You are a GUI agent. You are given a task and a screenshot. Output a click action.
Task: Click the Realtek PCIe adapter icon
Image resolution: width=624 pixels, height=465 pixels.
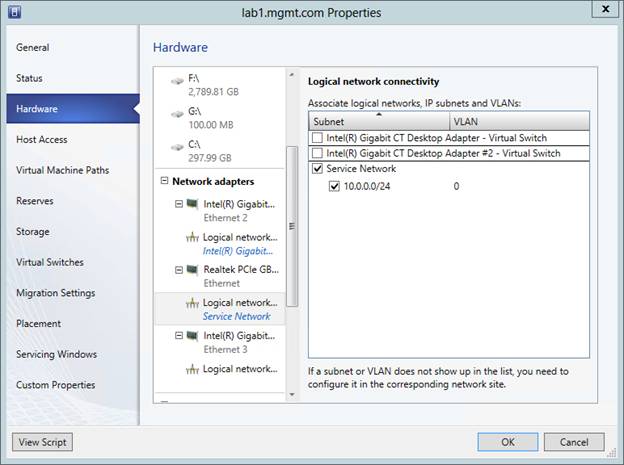click(193, 270)
